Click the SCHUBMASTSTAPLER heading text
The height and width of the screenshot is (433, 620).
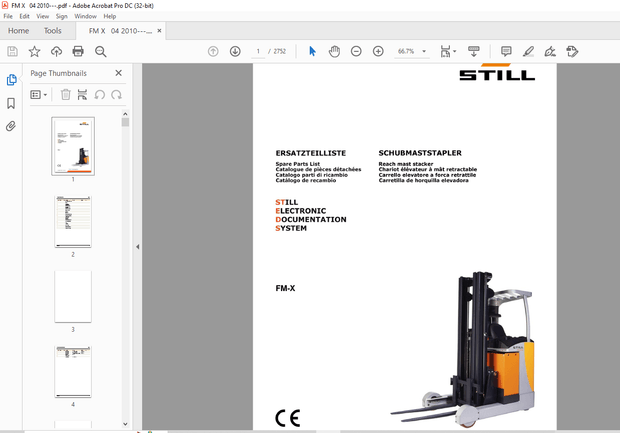tap(420, 153)
